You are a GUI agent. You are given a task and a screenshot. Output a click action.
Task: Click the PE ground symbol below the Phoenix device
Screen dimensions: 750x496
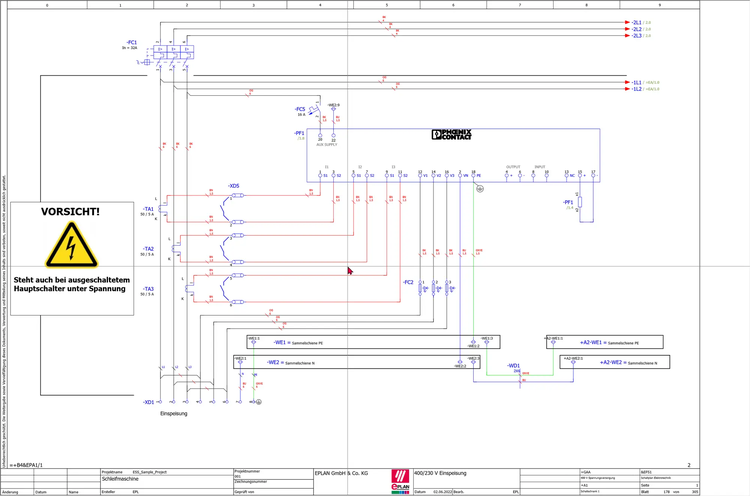click(479, 188)
